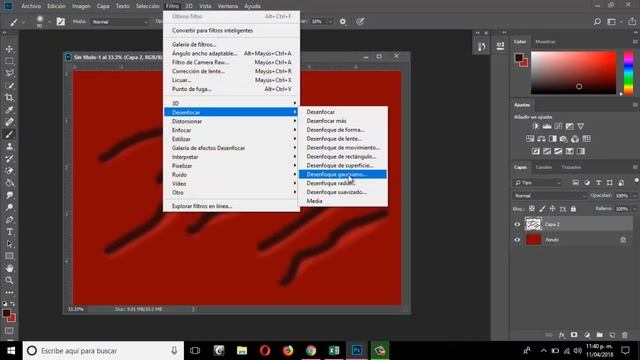Screen dimensions: 640x360
Task: Hide the Capa 2 layer eye
Action: coord(517,224)
